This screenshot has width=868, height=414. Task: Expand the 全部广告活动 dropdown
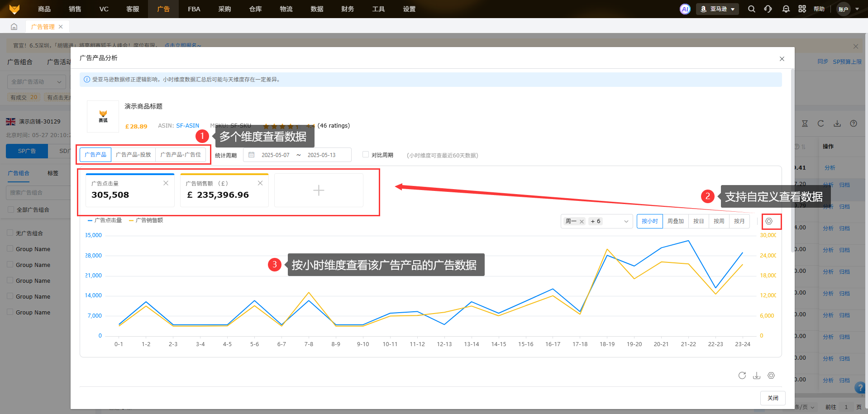37,82
